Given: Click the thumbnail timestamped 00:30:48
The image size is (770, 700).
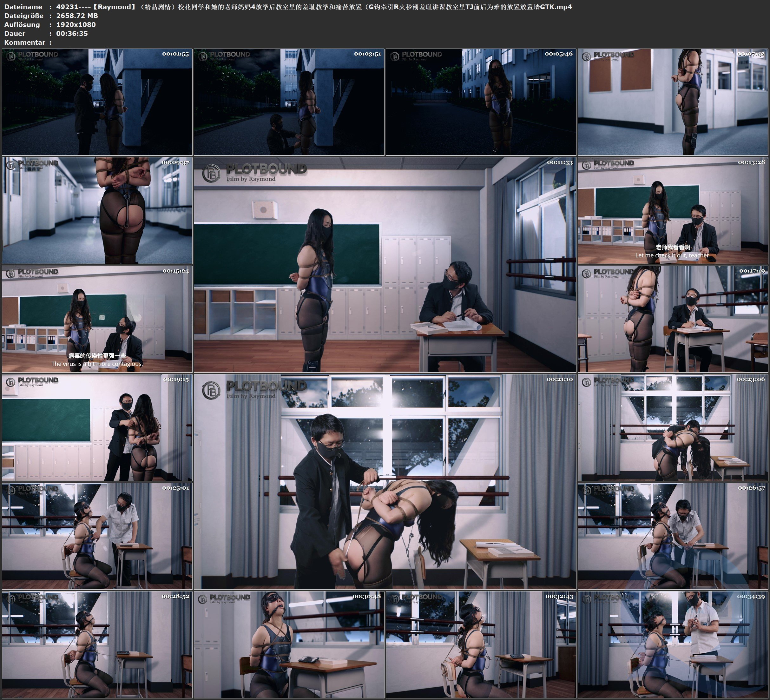Looking at the screenshot, I should 289,644.
